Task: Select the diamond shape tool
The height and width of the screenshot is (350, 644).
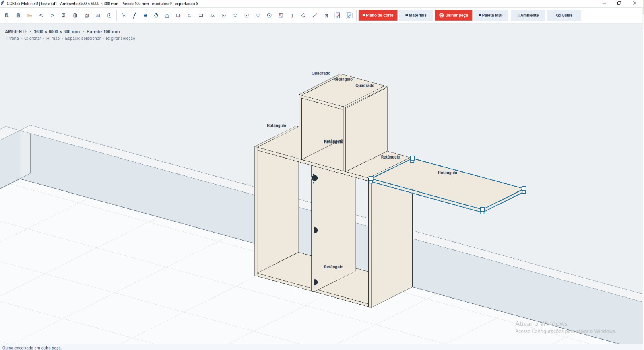Action: click(x=258, y=15)
